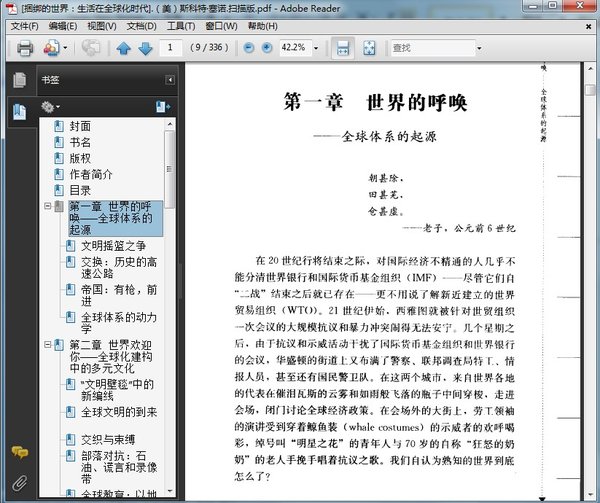Collapse the 书签 panel with arrow
The width and height of the screenshot is (600, 503).
170,80
